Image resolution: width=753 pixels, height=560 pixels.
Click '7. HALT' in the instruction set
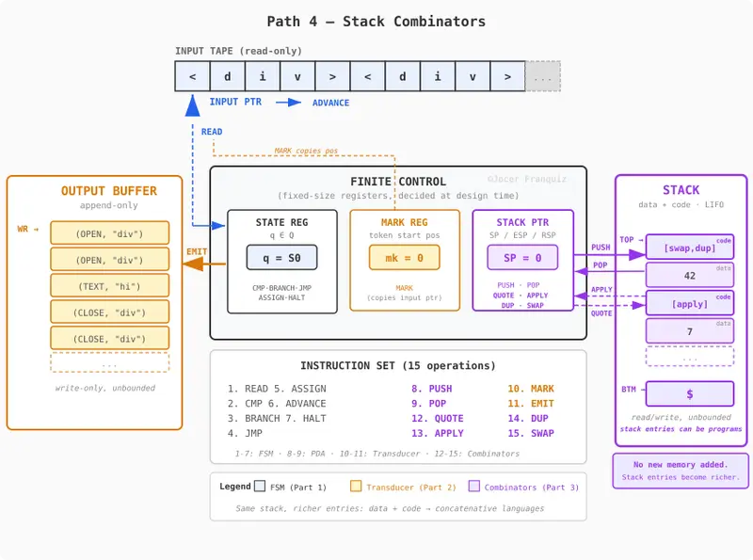click(305, 418)
